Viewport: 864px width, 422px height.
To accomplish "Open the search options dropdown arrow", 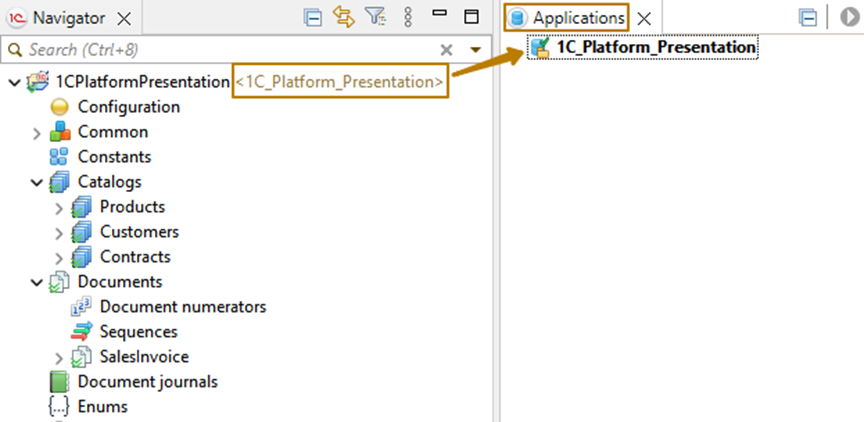I will pos(475,50).
